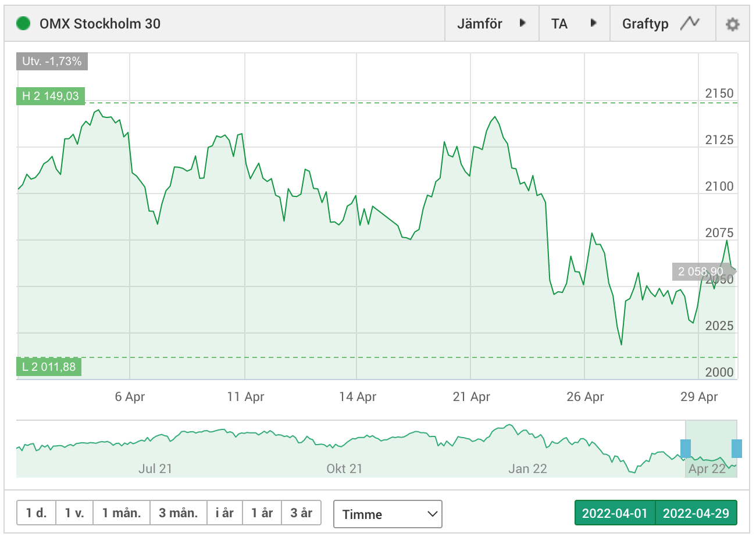756x537 pixels.
Task: Click the 2125 price axis label
Action: pyautogui.click(x=719, y=140)
